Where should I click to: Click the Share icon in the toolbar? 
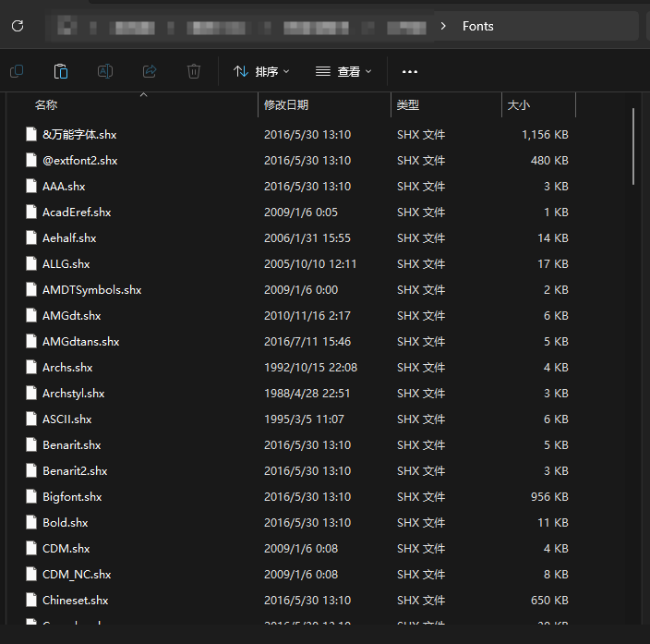pyautogui.click(x=150, y=71)
